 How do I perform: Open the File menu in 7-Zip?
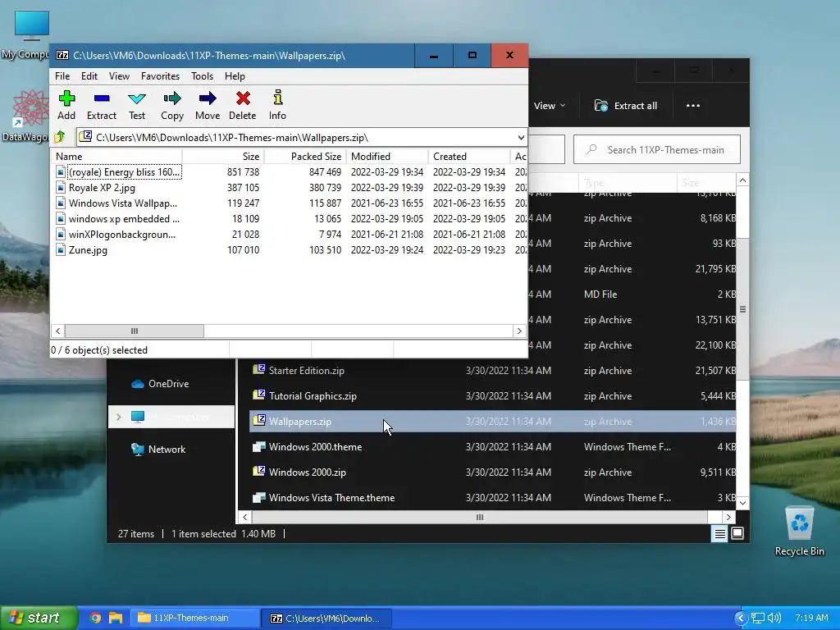(x=62, y=76)
